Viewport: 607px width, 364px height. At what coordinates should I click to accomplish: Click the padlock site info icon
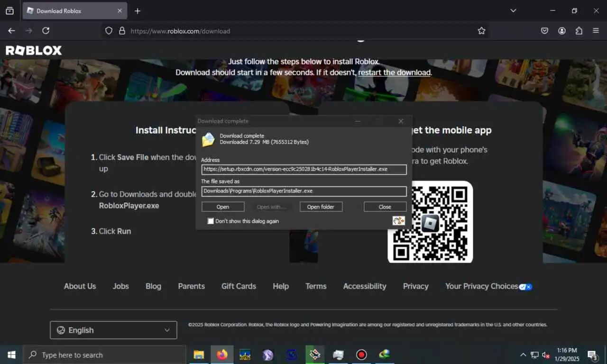(122, 31)
